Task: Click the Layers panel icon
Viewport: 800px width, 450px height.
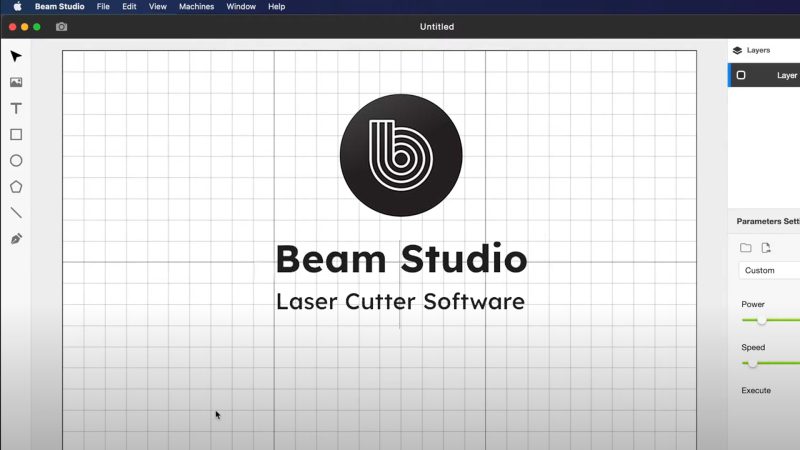Action: [737, 51]
